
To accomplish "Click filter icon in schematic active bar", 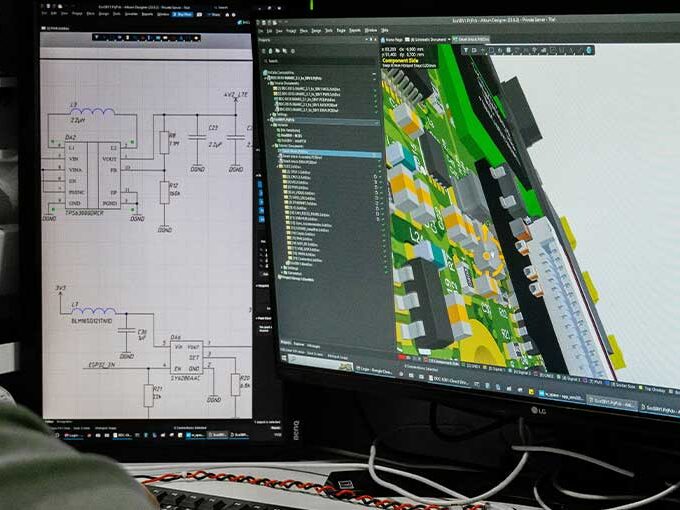I will tap(96, 37).
